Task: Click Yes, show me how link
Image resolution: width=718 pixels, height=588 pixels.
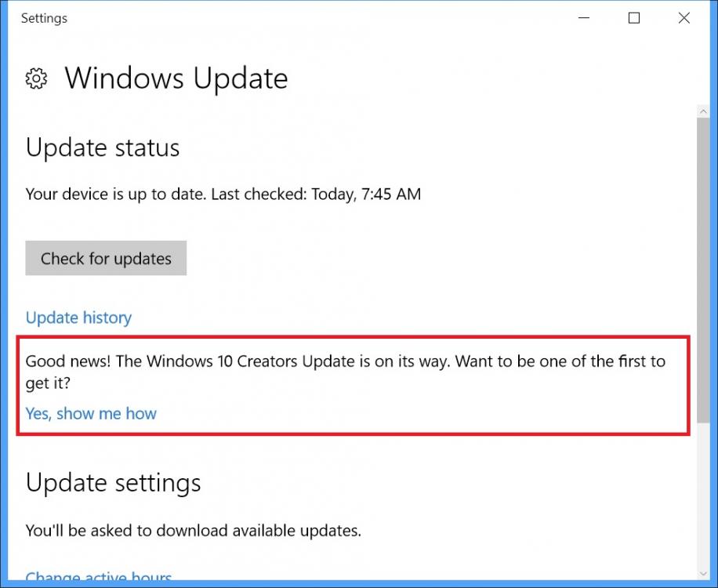Action: 91,413
